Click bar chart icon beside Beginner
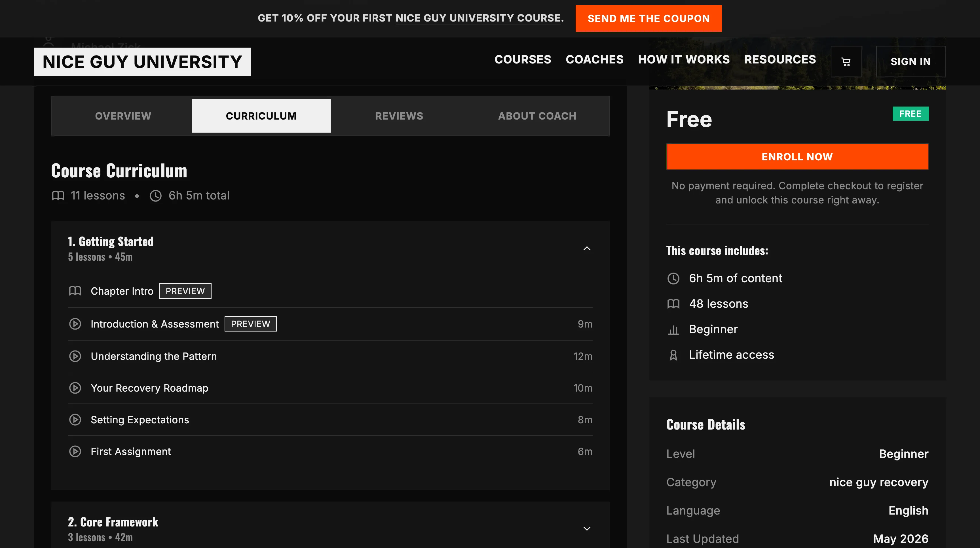This screenshot has width=980, height=548. click(673, 330)
